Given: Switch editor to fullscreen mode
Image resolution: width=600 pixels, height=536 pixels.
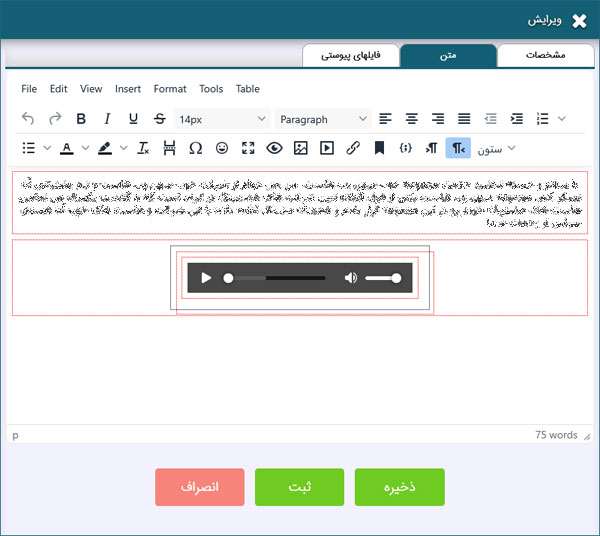Looking at the screenshot, I should point(248,148).
